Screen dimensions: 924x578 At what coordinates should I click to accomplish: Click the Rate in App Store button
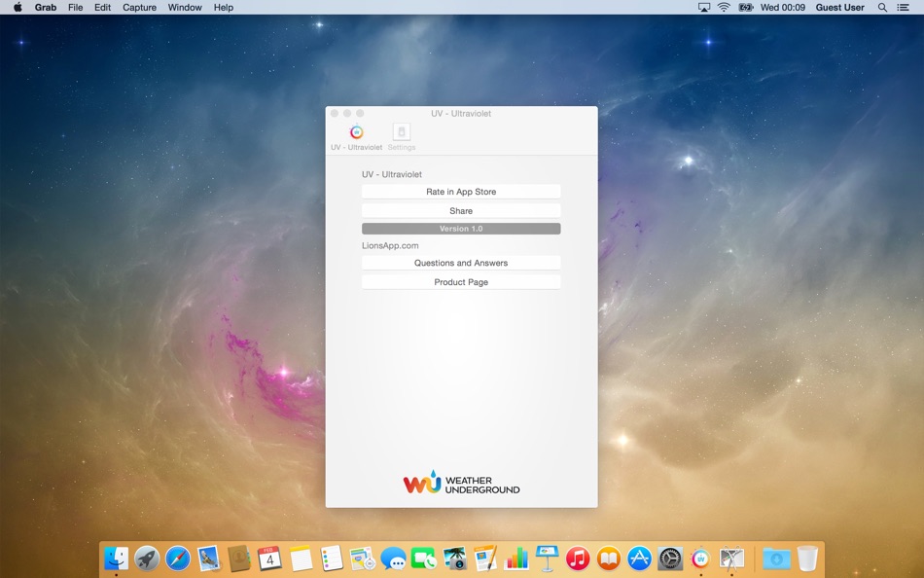tap(460, 191)
